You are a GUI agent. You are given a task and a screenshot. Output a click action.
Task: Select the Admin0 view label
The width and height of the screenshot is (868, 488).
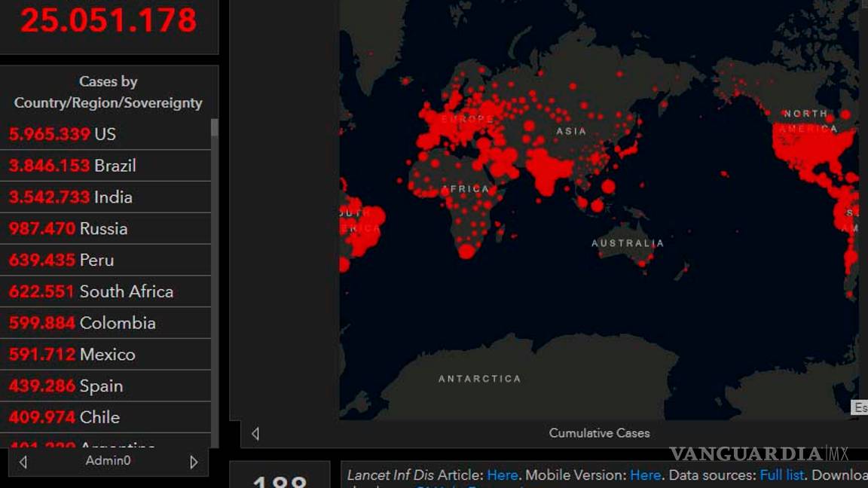(108, 460)
